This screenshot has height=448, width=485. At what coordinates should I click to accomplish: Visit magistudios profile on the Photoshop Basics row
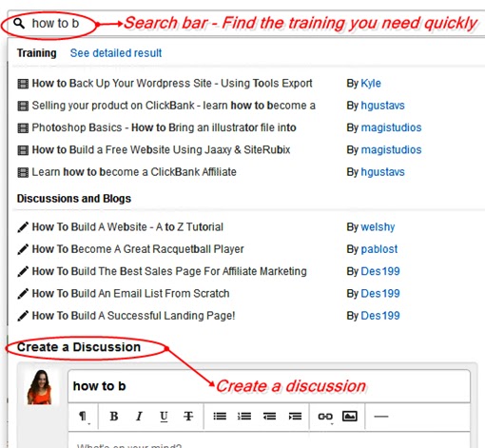[391, 127]
